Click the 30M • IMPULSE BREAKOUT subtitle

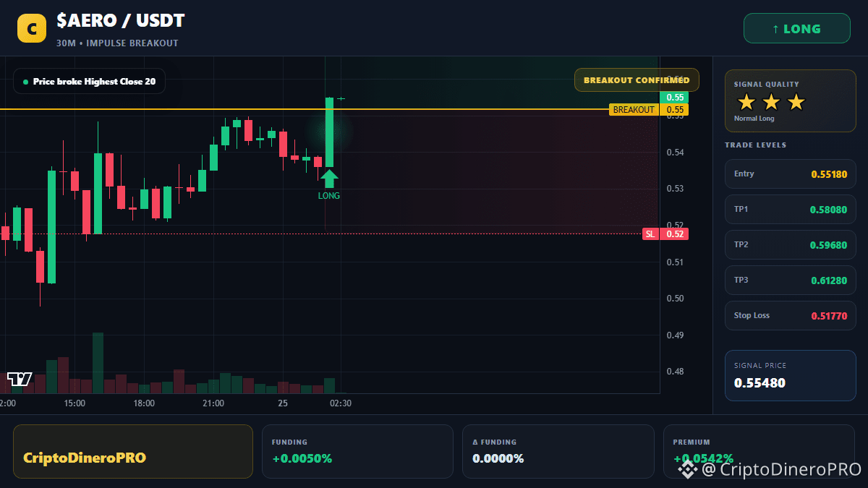(117, 43)
